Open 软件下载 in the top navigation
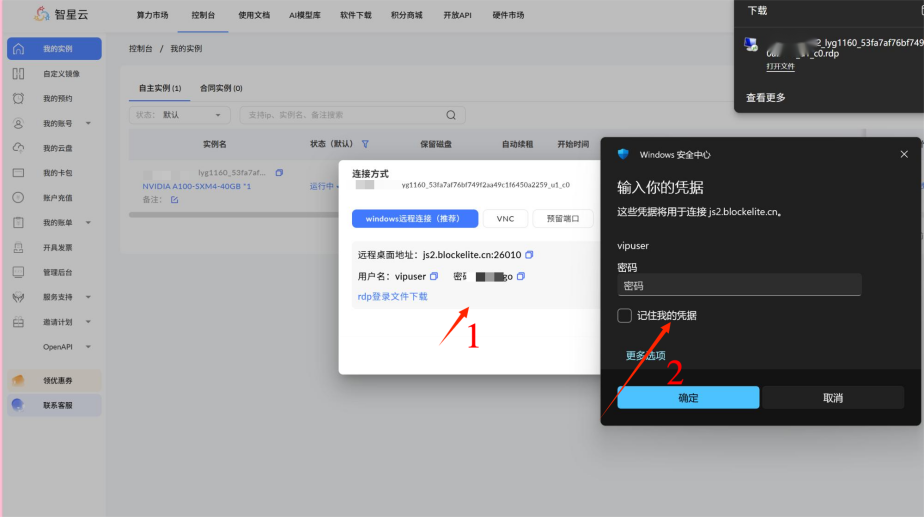Viewport: 924px width, 517px height. pos(356,15)
